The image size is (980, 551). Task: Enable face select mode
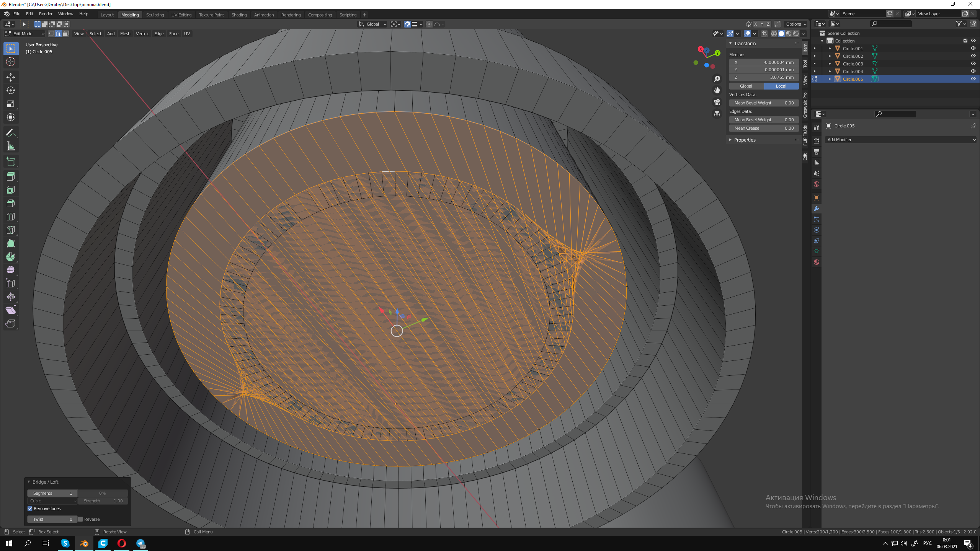(66, 34)
